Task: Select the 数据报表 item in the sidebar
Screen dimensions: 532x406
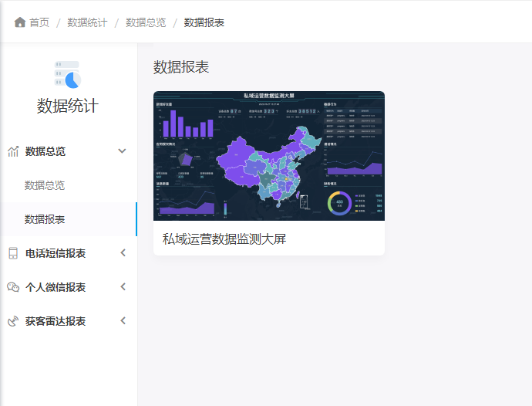Action: [45, 219]
